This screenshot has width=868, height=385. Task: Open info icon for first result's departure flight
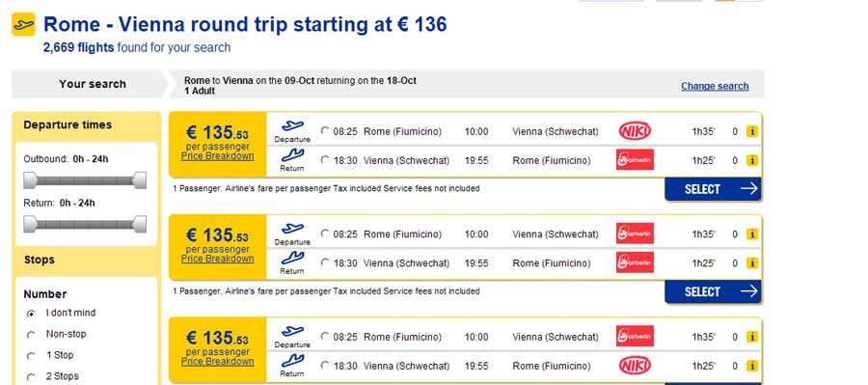751,132
